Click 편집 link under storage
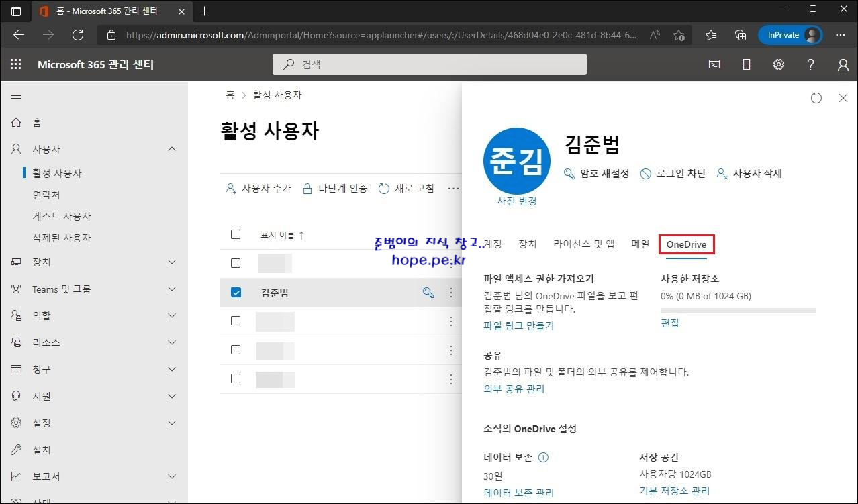The height and width of the screenshot is (504, 858). coord(670,323)
